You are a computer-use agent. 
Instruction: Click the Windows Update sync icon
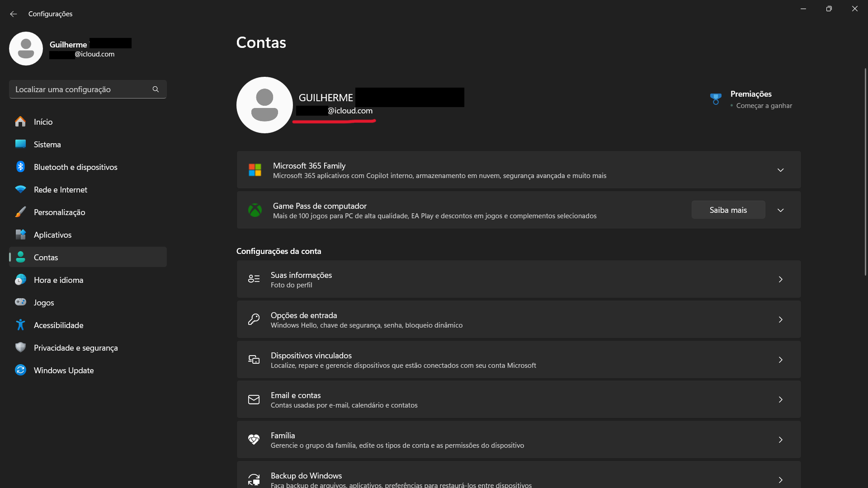20,370
